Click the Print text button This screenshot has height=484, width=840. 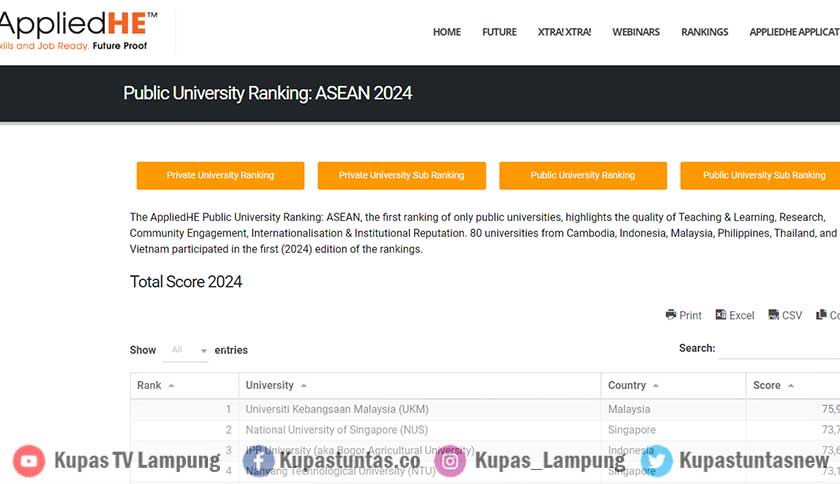point(691,316)
